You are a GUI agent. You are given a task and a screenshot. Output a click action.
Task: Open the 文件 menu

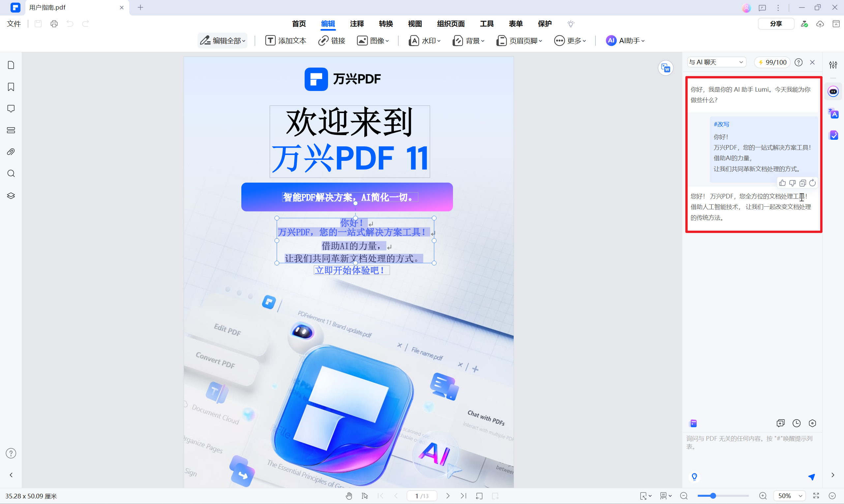(14, 24)
